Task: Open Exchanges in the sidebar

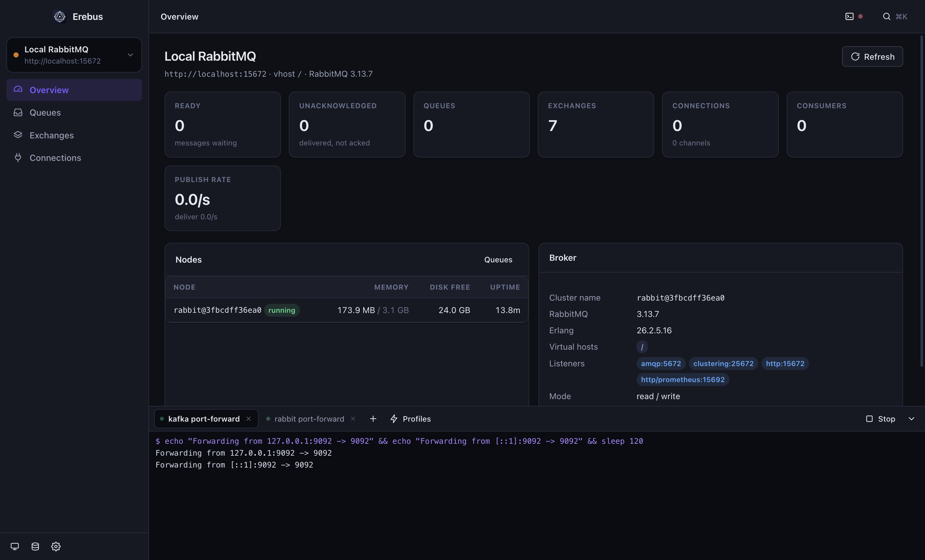Action: [74, 135]
